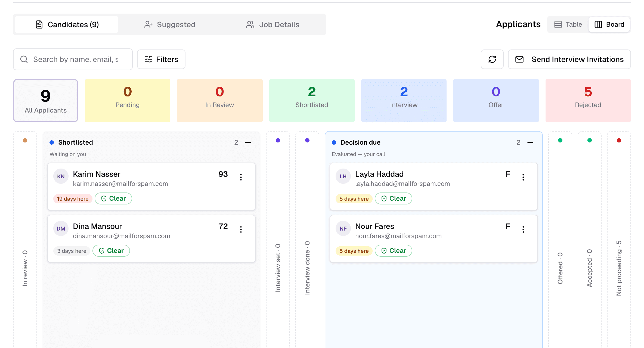Click layla.haddad@mailforspam.com email text

[x=403, y=184]
